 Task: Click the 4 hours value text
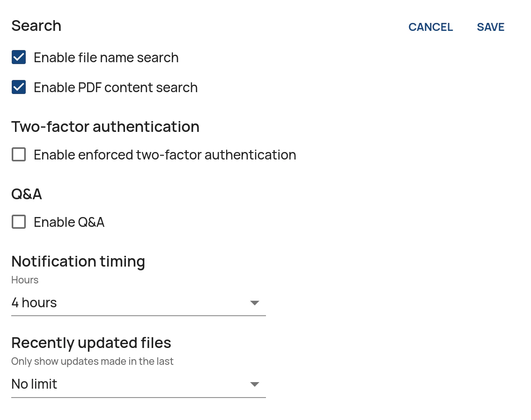(x=34, y=303)
